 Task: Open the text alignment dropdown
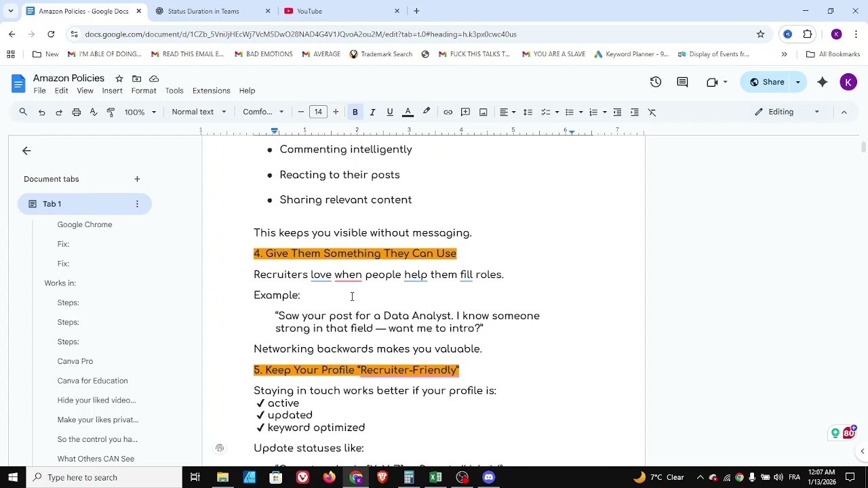coord(508,112)
